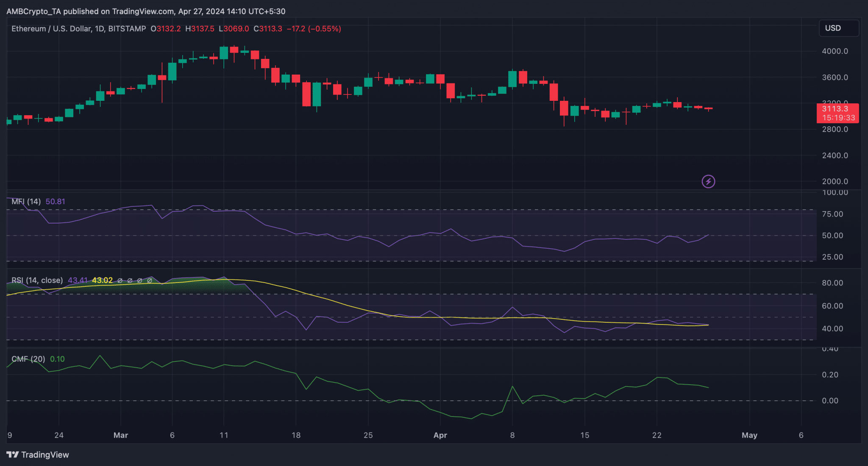Click the current price label 3113.3
Image resolution: width=868 pixels, height=466 pixels.
[x=835, y=109]
